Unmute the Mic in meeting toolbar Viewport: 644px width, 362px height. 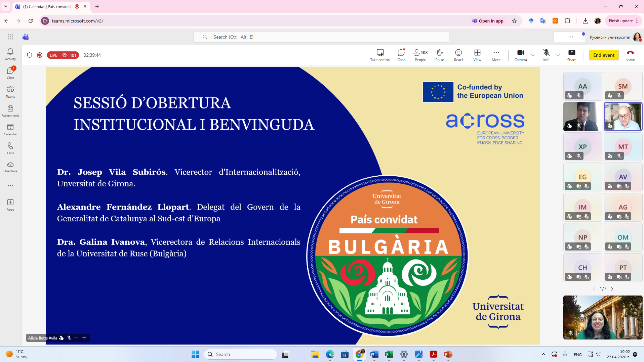click(546, 55)
